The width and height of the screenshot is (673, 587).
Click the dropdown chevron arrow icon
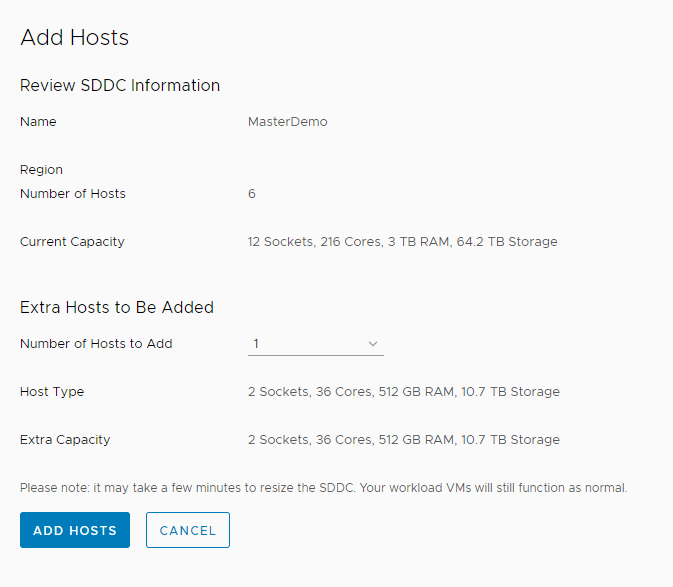tap(373, 344)
